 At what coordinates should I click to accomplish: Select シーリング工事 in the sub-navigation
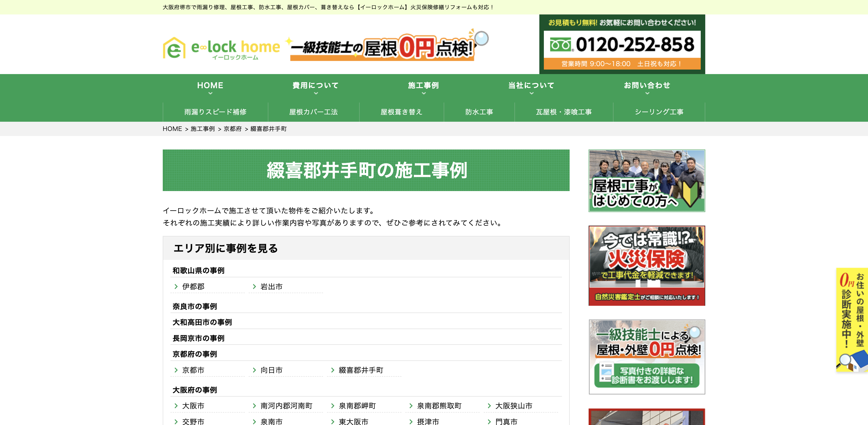[x=659, y=112]
